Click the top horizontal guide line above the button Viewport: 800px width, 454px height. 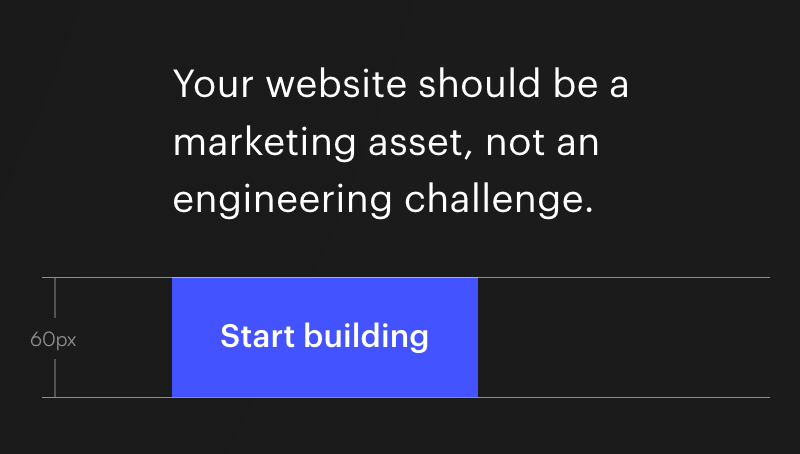[620, 277]
